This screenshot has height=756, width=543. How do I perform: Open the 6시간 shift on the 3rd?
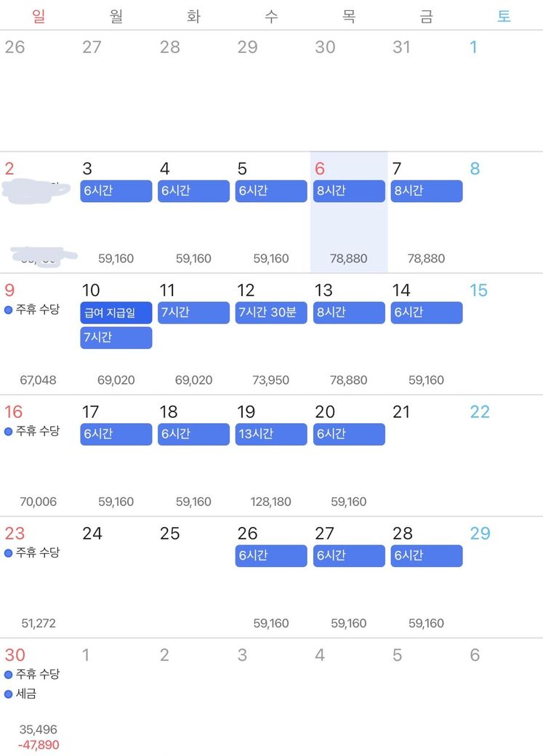(x=116, y=191)
